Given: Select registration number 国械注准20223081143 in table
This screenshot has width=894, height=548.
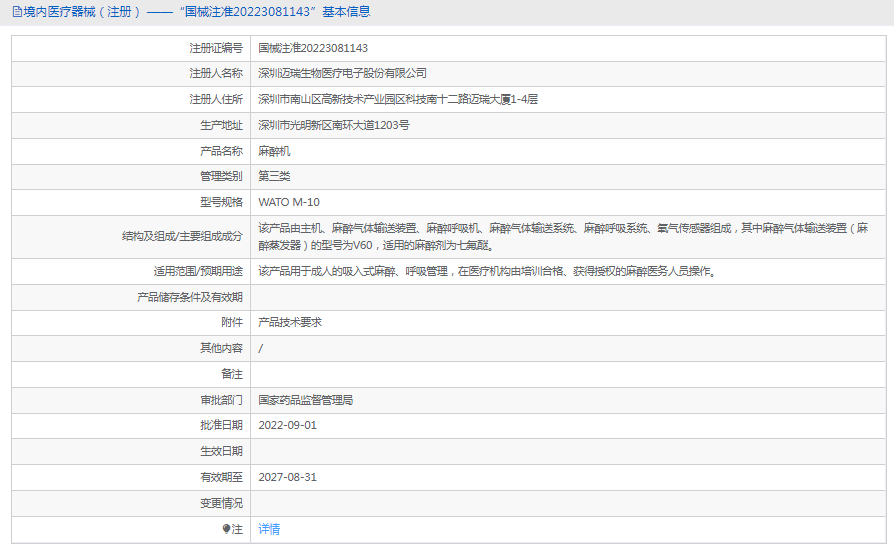Looking at the screenshot, I should pos(313,48).
